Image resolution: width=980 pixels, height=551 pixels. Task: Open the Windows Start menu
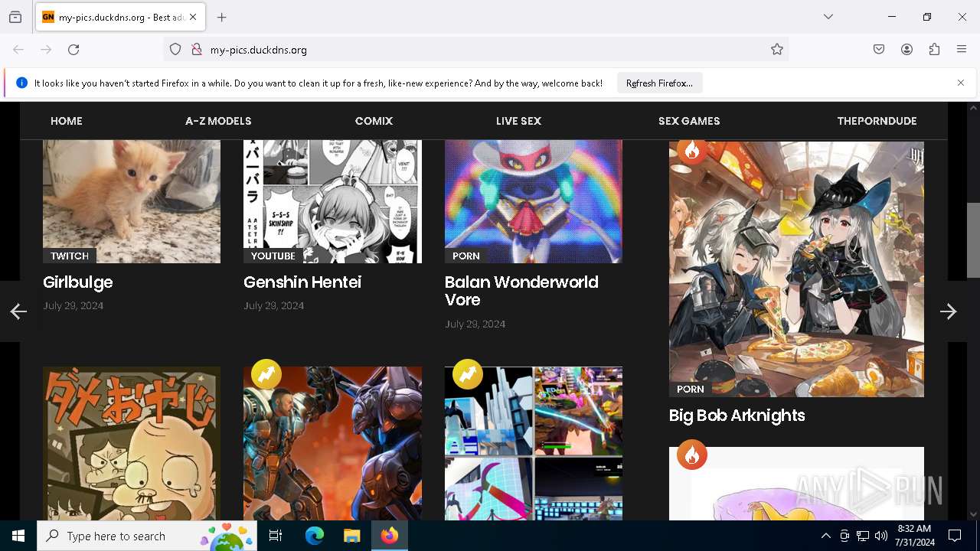tap(18, 536)
